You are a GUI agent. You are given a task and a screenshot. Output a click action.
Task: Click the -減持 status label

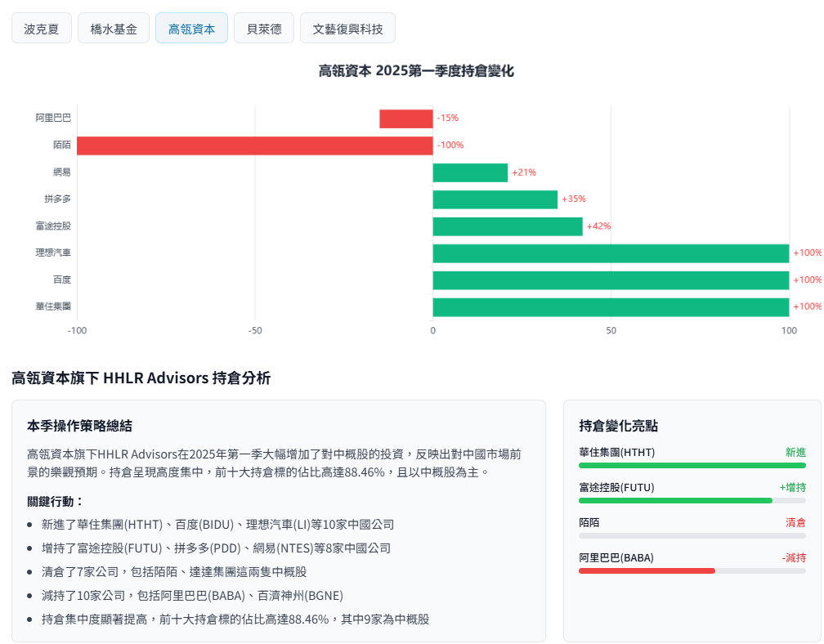[x=794, y=558]
